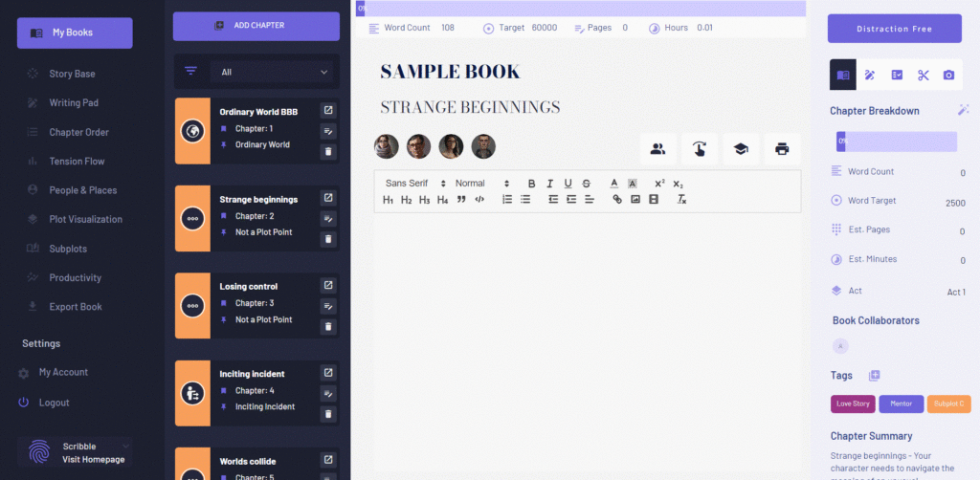Click the characters group icon button

coord(658,149)
